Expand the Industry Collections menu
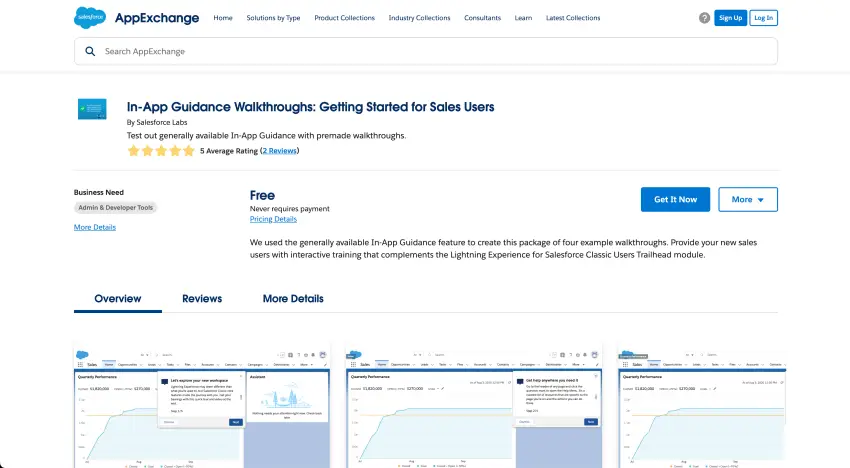Screen dimensions: 850x468 419,18
